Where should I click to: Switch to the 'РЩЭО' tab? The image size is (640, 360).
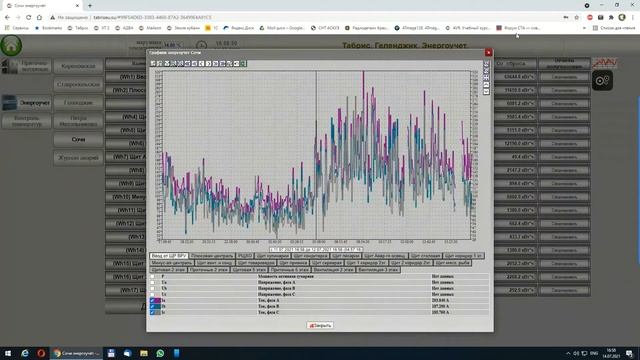[x=245, y=256]
